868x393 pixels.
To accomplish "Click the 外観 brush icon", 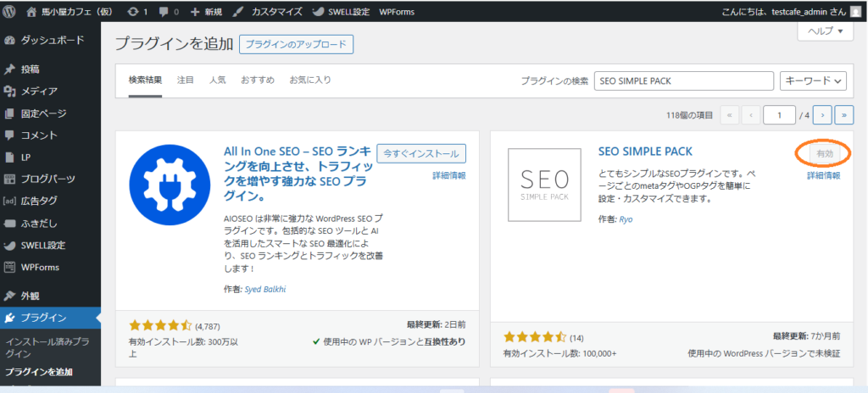I will coord(9,296).
